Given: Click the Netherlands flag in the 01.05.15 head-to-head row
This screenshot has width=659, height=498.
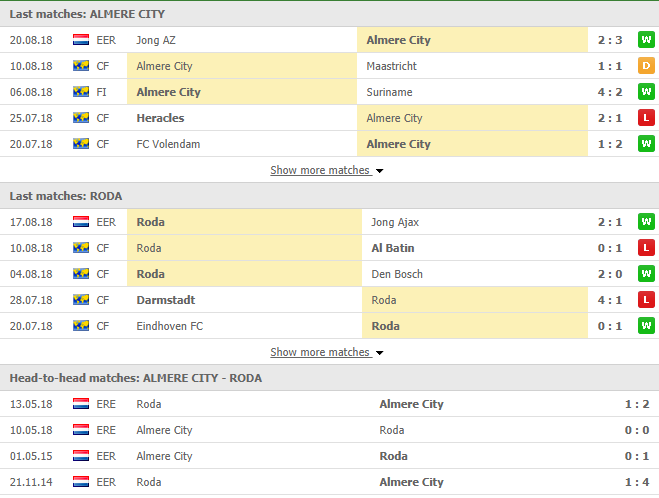Looking at the screenshot, I should click(x=81, y=456).
